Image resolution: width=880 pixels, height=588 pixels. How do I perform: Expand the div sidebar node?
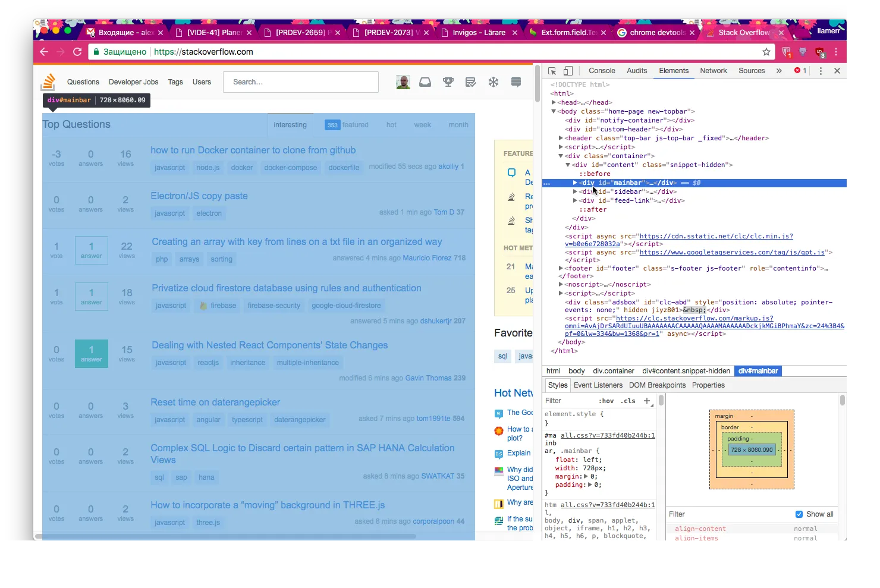575,191
